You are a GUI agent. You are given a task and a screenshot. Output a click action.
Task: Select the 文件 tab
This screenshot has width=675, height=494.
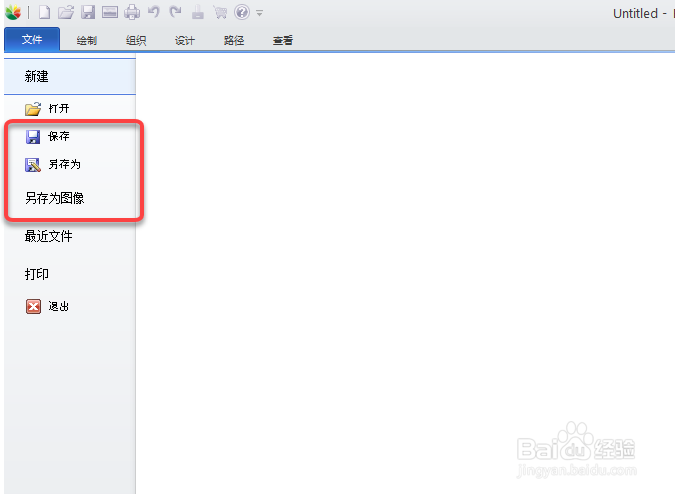[32, 40]
